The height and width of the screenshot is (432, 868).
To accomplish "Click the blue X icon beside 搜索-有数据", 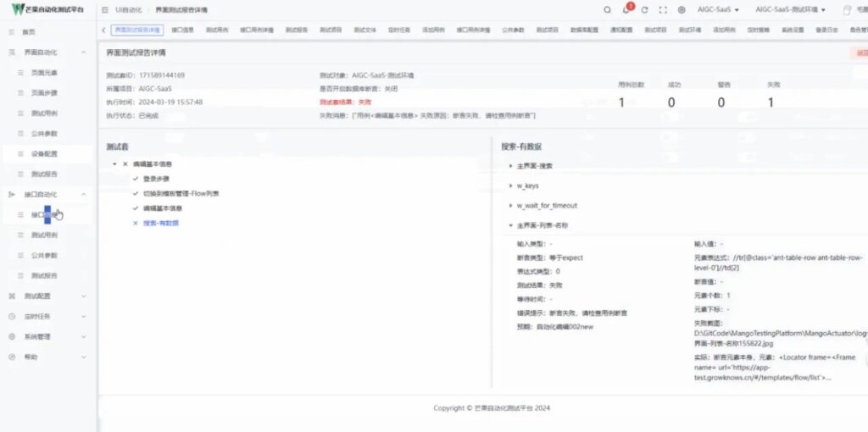I will pyautogui.click(x=136, y=223).
